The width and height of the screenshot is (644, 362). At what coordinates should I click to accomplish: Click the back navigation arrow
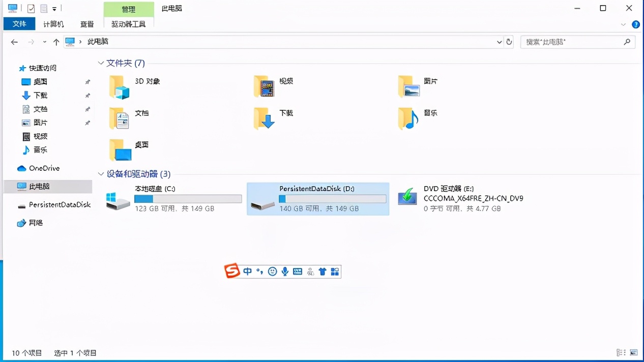[14, 42]
